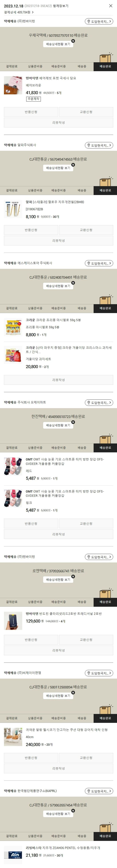Open 도담현곡지 location for first 텐바이텐 shipment

coord(99,21)
